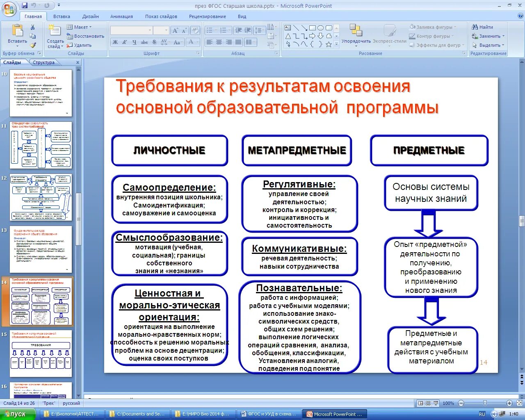Click Восстановить reset slide button

point(85,36)
